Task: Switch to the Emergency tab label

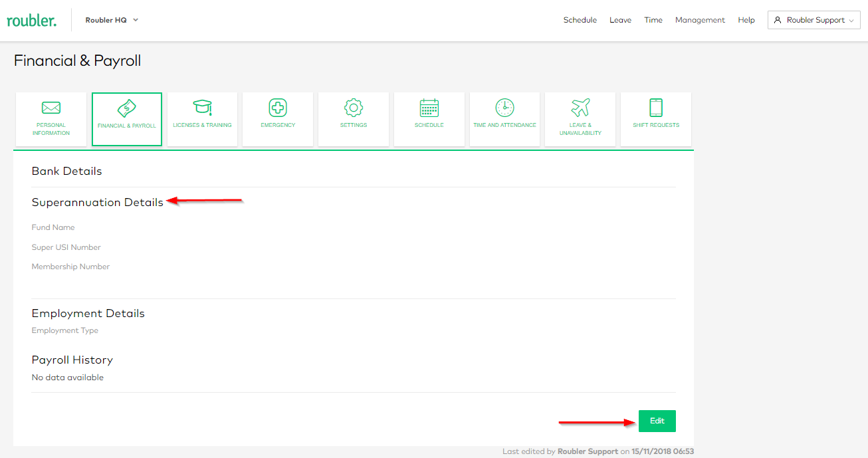Action: coord(278,125)
